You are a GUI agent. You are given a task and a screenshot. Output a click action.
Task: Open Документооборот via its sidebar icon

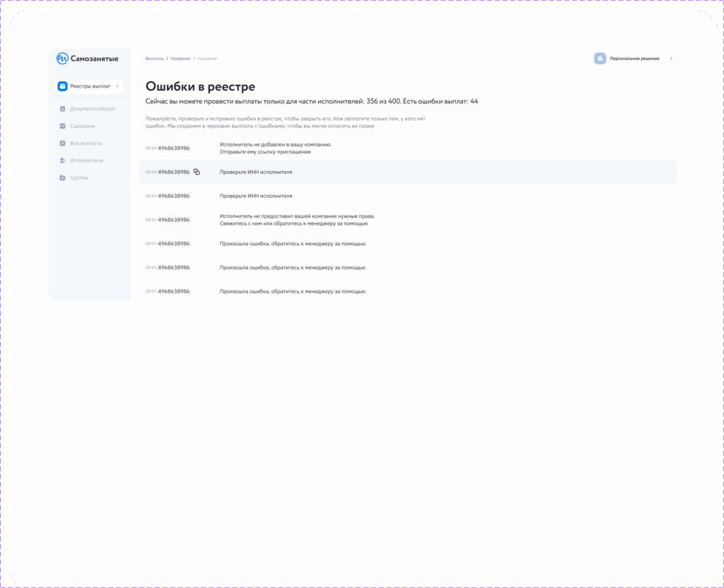click(62, 109)
